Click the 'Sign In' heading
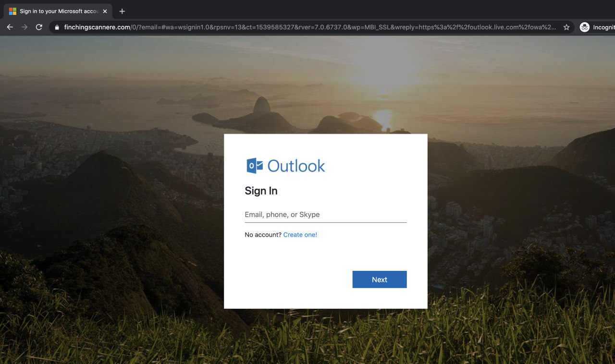 tap(261, 191)
